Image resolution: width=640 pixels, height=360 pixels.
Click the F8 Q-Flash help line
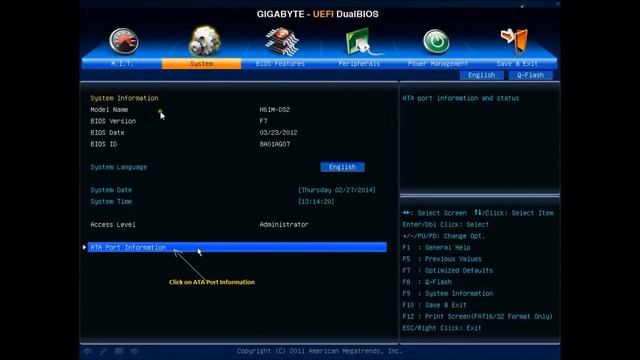[427, 282]
